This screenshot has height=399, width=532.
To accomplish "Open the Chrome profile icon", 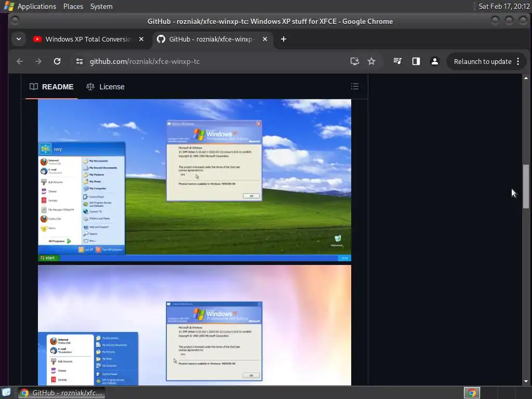I will click(435, 61).
